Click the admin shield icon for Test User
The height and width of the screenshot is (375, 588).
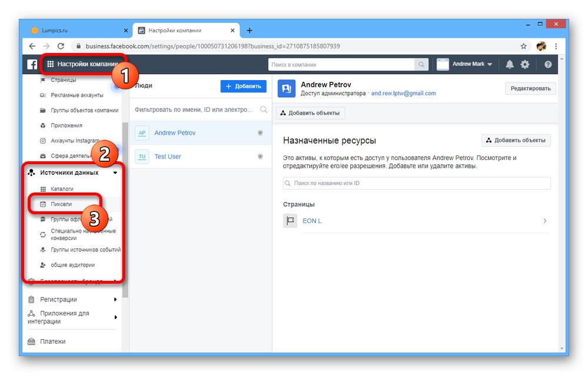[260, 157]
